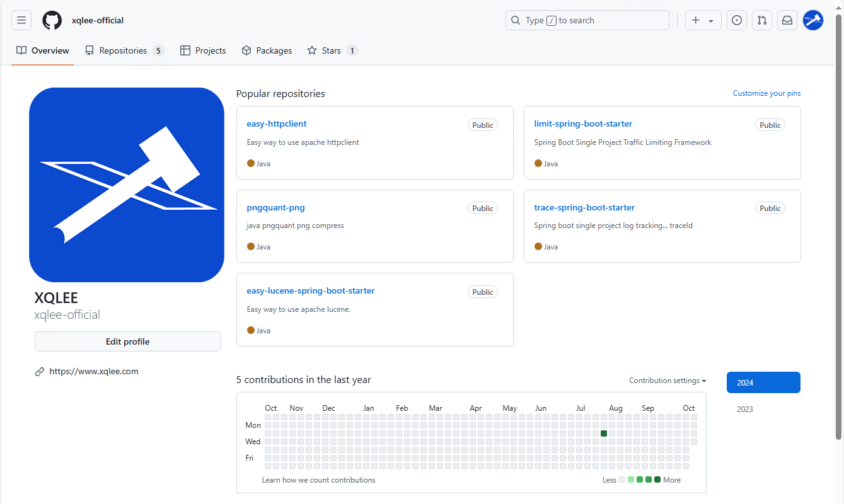Click the Edit profile button
Screen dimensions: 844x504
(x=128, y=341)
